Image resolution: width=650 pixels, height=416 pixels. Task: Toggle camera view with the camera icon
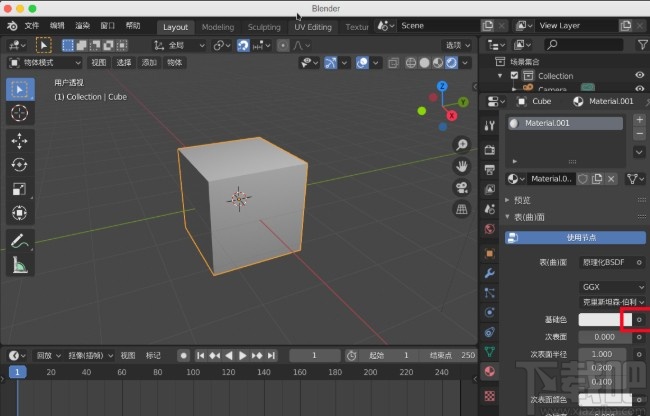462,187
